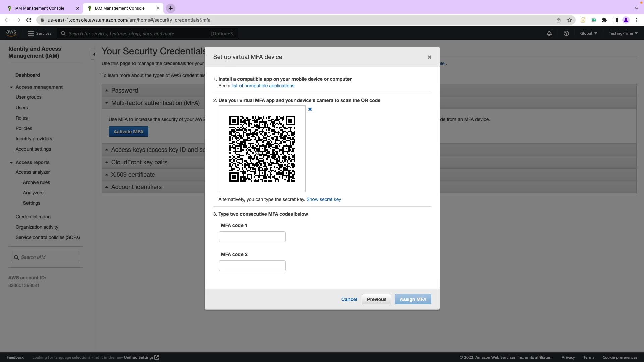Collapse the Access reports section

[x=11, y=163]
